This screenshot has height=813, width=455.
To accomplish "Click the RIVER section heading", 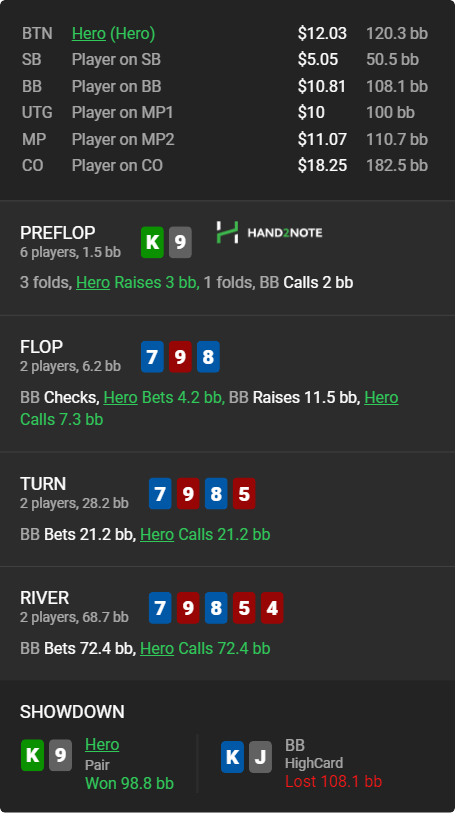I will click(x=45, y=598).
